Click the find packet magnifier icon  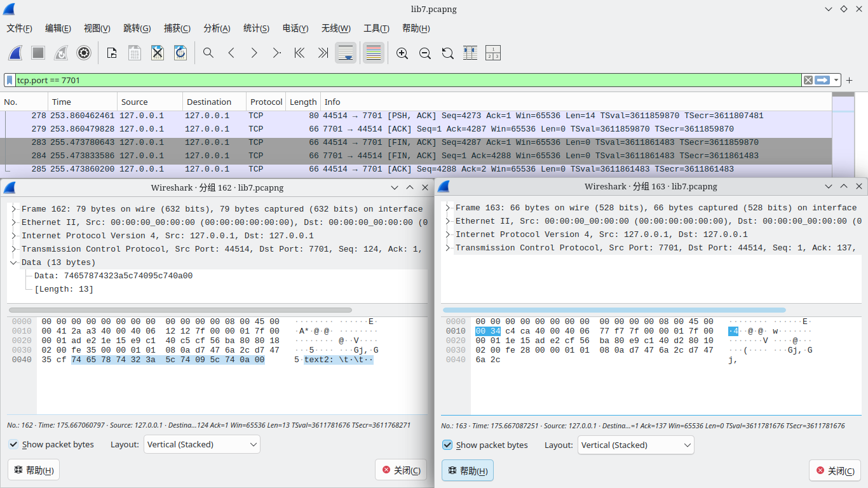pyautogui.click(x=208, y=53)
